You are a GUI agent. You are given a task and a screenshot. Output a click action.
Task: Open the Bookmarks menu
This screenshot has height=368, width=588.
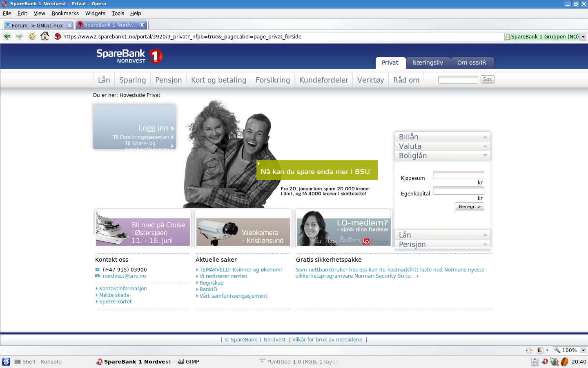(x=65, y=13)
